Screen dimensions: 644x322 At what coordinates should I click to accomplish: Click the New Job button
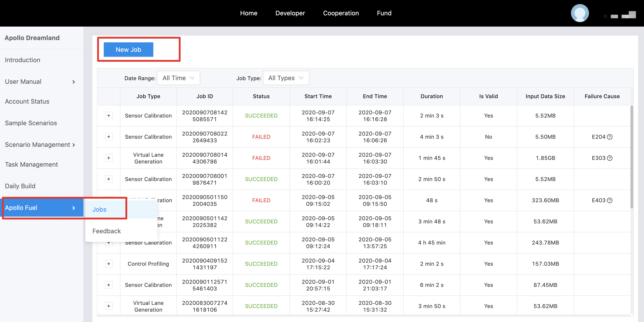pyautogui.click(x=128, y=49)
